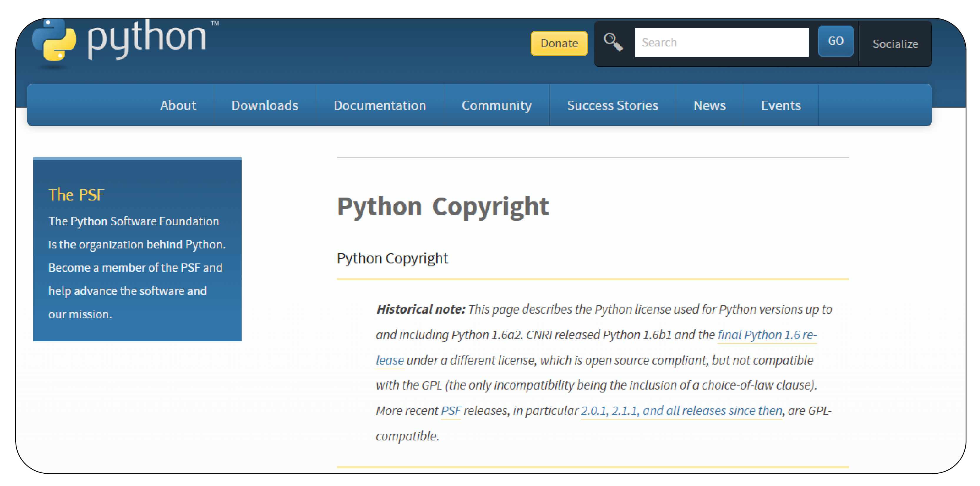Open the About menu item
980x486 pixels.
coord(178,105)
